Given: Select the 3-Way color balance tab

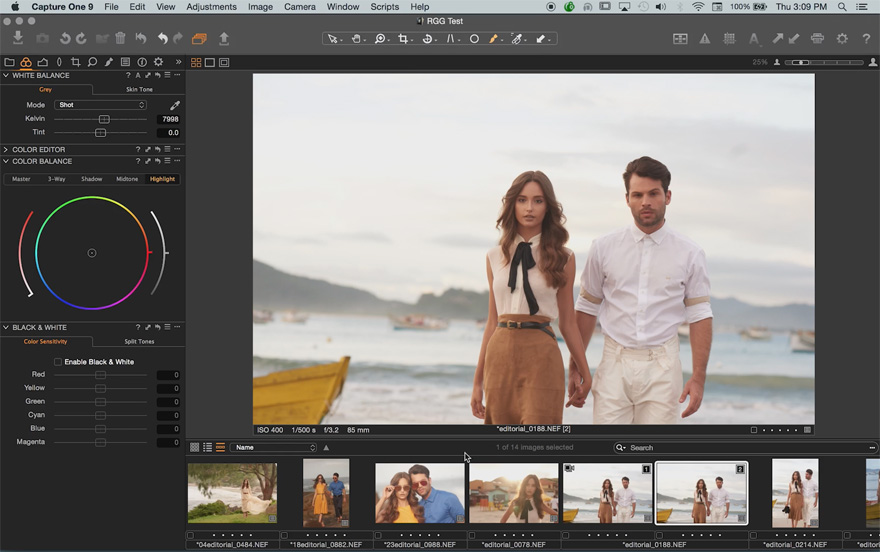Looking at the screenshot, I should pos(57,179).
